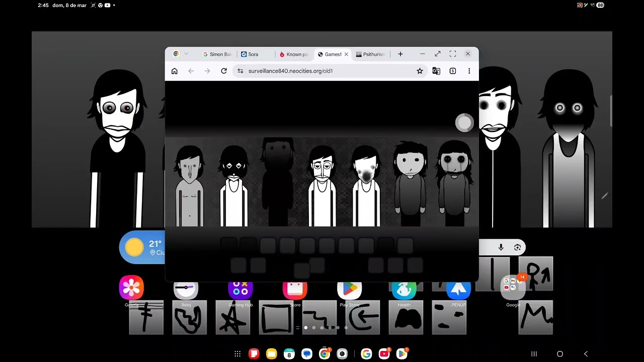Open the app drawer grid in taskbar

pos(237,354)
